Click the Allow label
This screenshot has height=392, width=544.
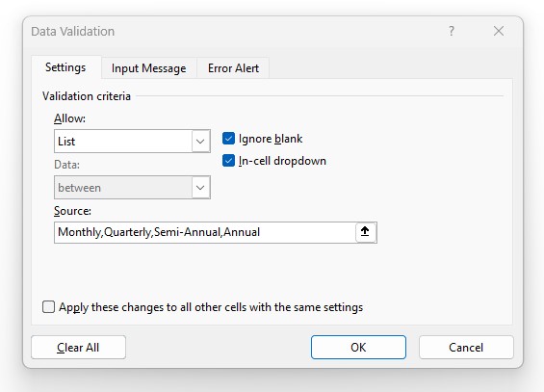coord(69,118)
